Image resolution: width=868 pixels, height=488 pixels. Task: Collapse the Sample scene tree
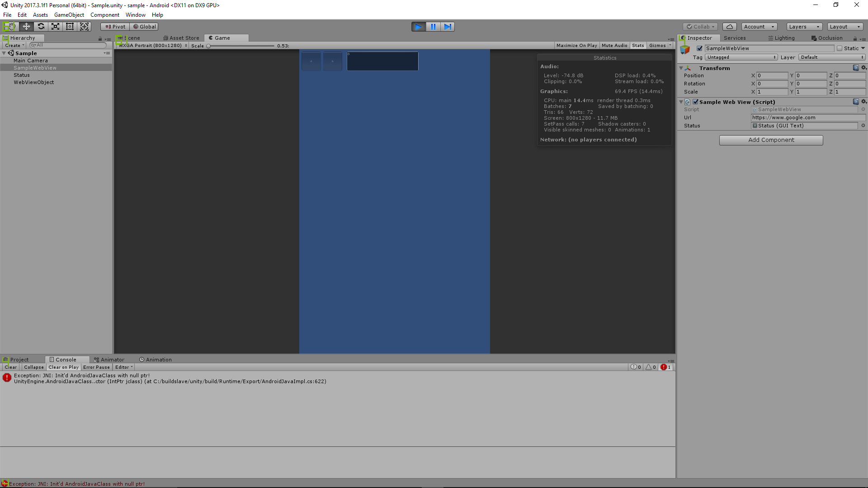pos(4,53)
